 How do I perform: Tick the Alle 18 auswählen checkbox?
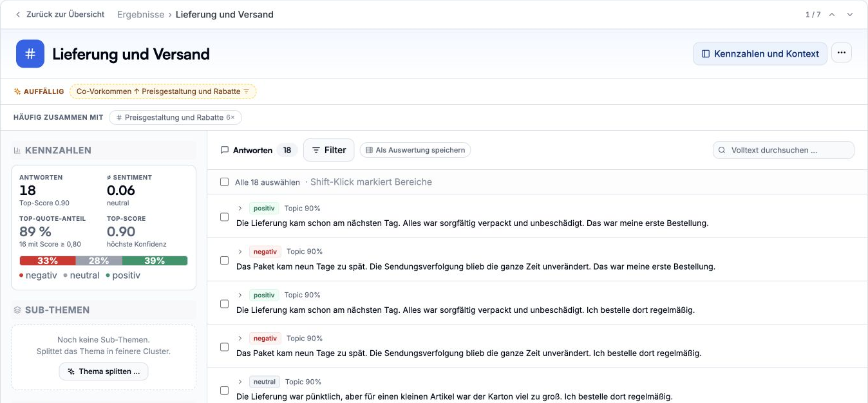click(225, 182)
